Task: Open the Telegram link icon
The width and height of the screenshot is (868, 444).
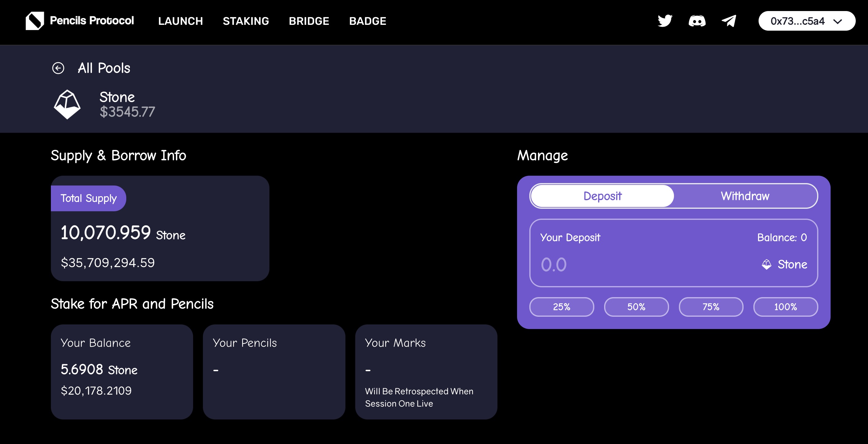Action: (x=729, y=21)
